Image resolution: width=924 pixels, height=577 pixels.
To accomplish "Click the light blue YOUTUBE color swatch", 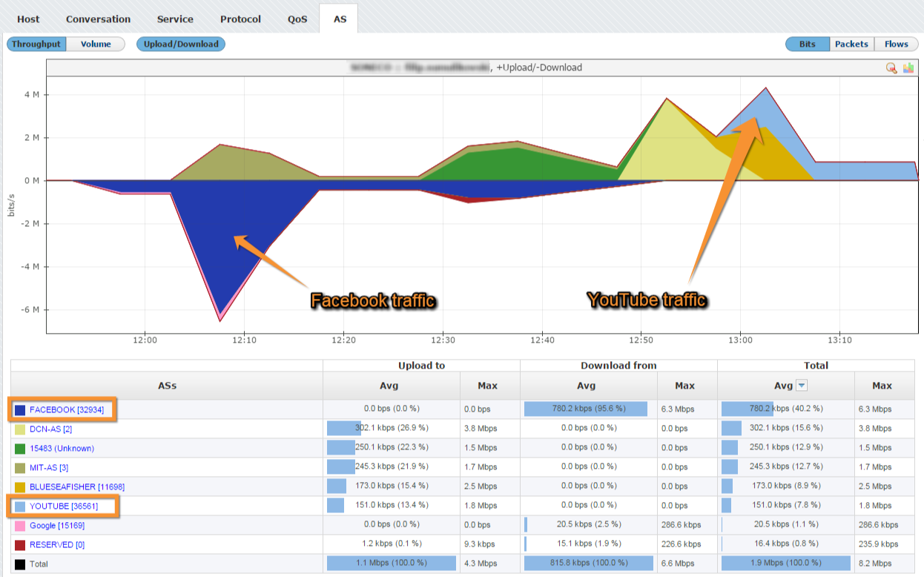I will click(20, 507).
